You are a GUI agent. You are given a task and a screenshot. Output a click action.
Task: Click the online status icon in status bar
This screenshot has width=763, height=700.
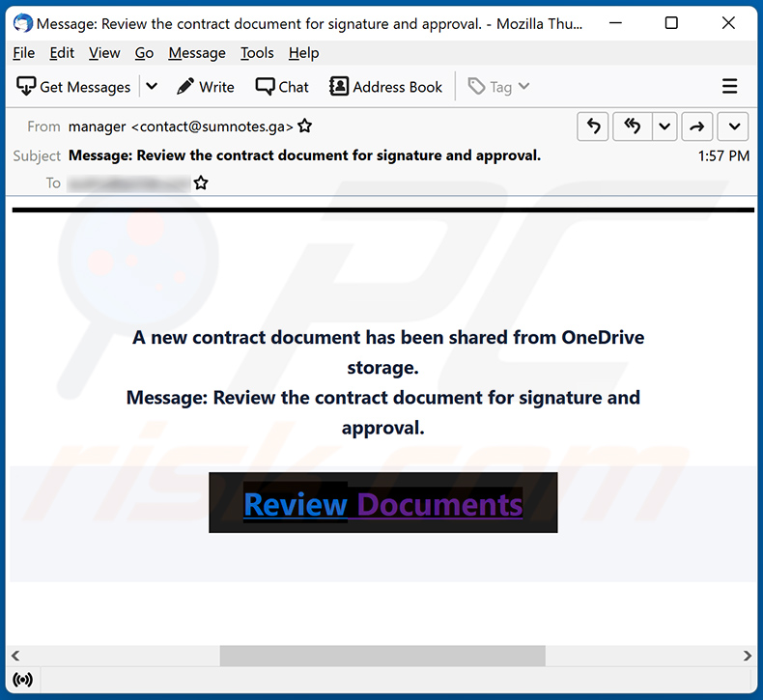pyautogui.click(x=23, y=680)
